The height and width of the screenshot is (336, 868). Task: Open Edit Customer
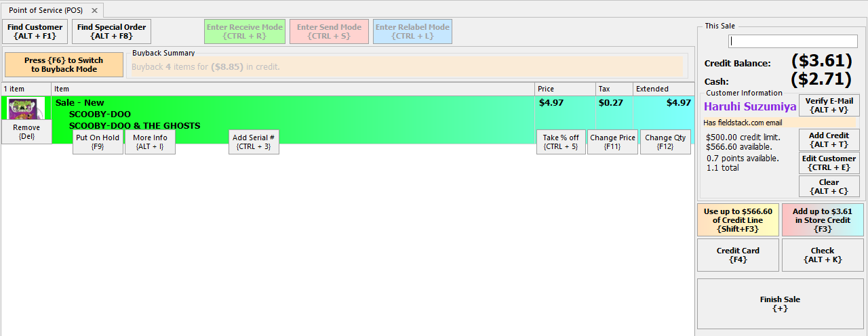[829, 163]
